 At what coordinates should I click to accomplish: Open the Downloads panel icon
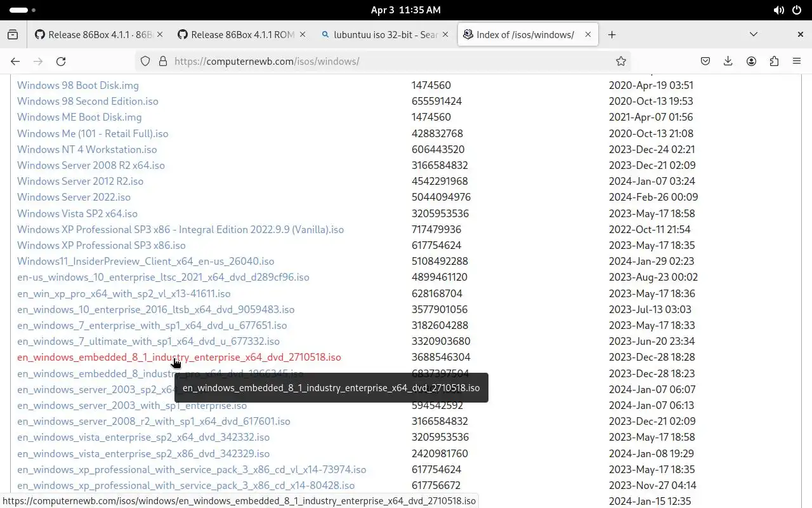[728, 62]
